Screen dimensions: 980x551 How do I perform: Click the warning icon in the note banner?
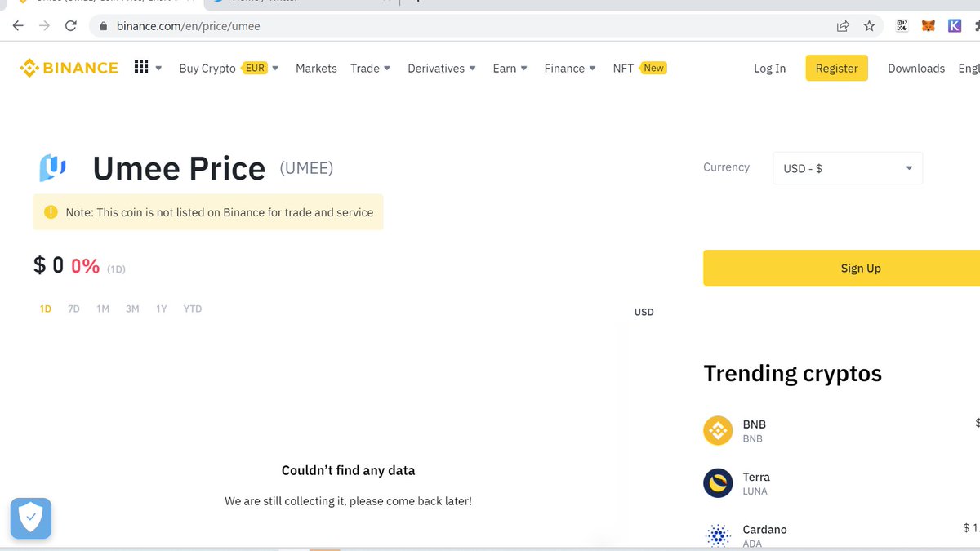tap(51, 212)
